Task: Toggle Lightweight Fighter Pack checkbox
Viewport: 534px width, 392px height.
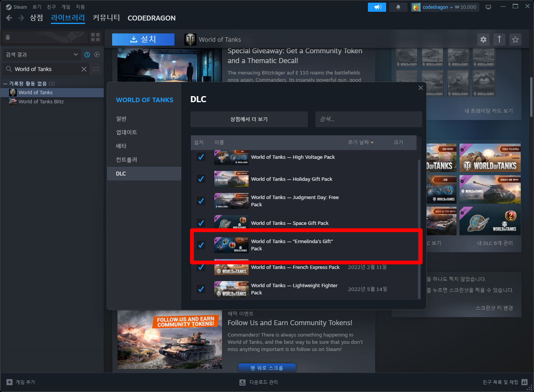Action: tap(201, 289)
